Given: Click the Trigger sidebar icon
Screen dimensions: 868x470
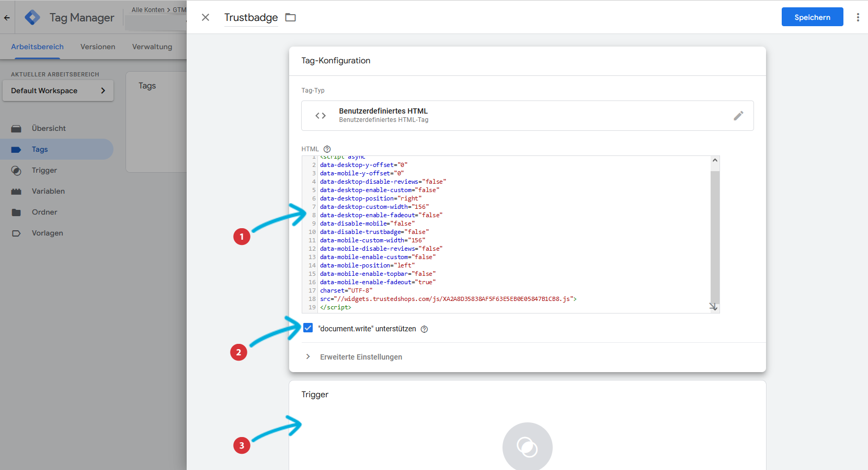Looking at the screenshot, I should (16, 171).
